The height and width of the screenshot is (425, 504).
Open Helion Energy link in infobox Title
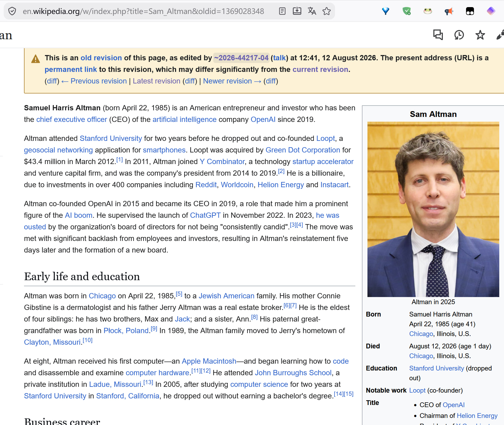point(477,416)
